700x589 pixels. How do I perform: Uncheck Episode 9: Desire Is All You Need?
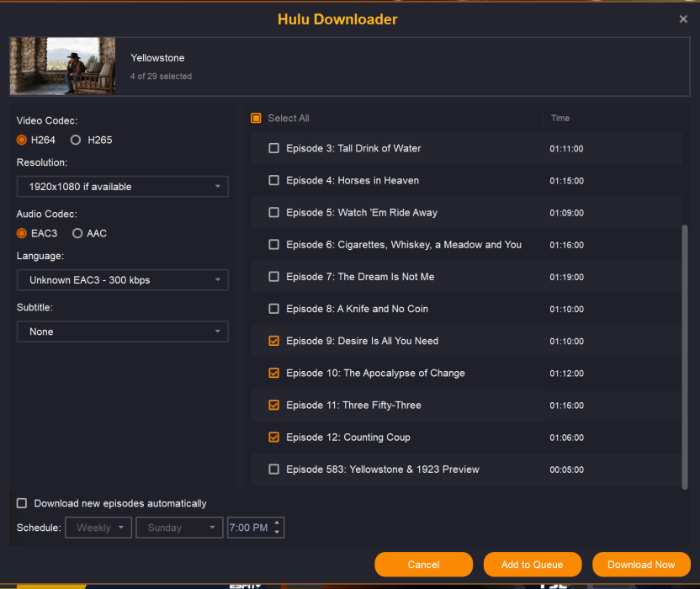pos(273,341)
